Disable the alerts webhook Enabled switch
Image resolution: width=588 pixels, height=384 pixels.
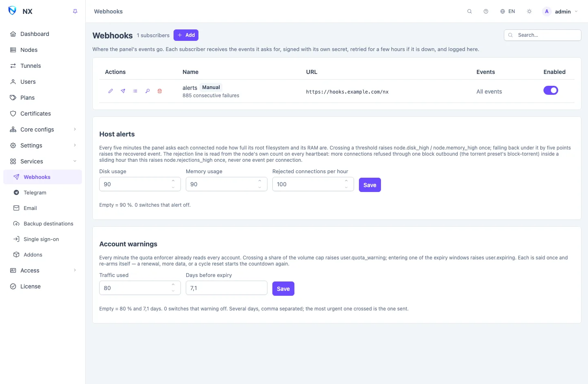point(550,90)
